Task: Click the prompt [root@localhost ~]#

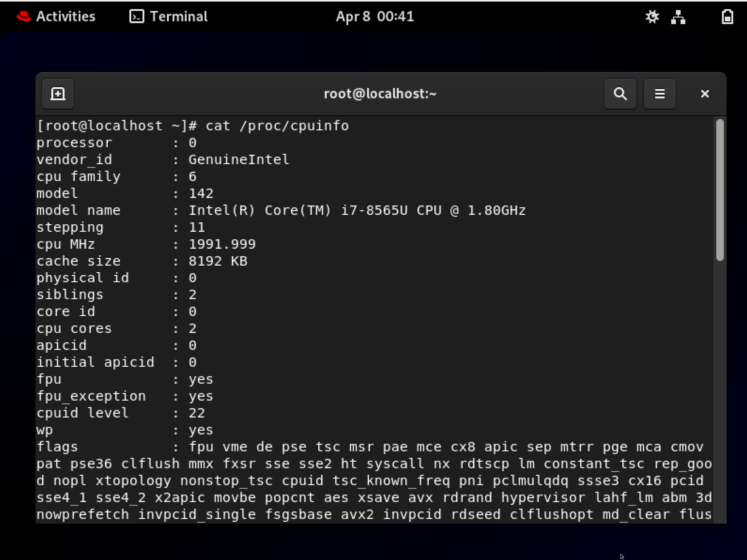Action: [117, 126]
